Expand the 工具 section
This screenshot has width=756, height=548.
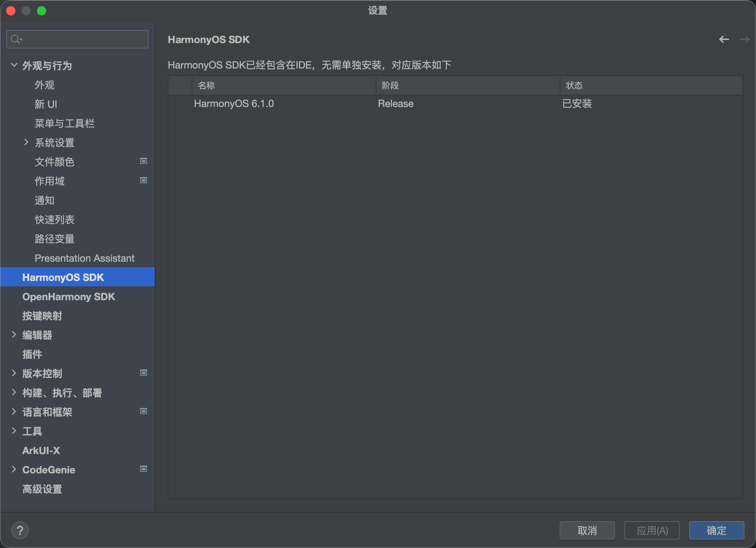[x=14, y=431]
